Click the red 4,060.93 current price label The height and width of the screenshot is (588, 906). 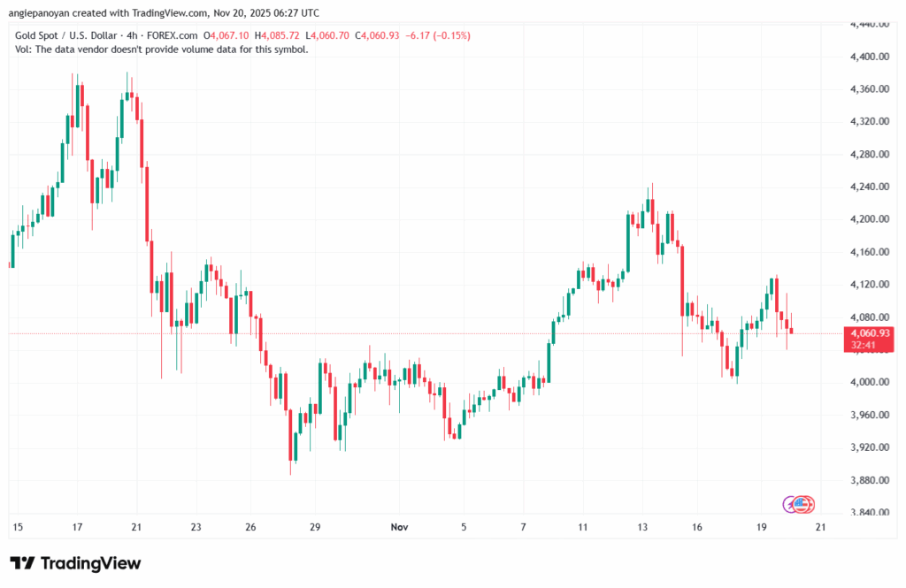870,333
